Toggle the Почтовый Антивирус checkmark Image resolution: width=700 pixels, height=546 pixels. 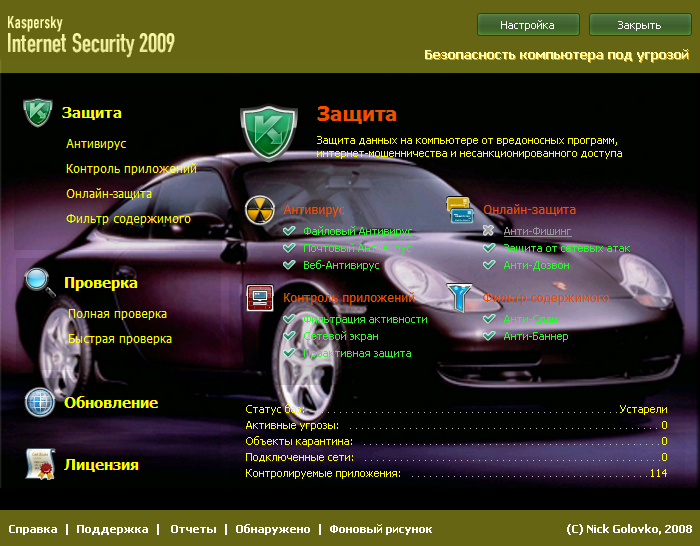tap(289, 248)
